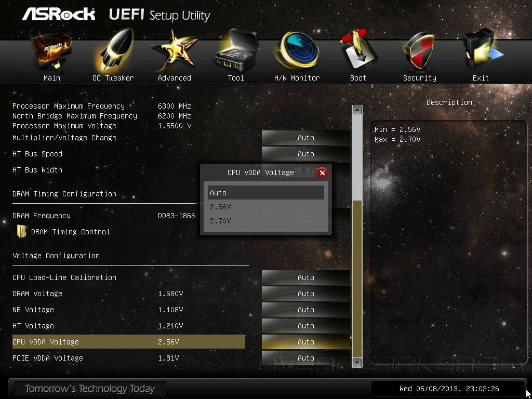Click the date and time display
Viewport: 532px width, 399px height.
(449, 389)
